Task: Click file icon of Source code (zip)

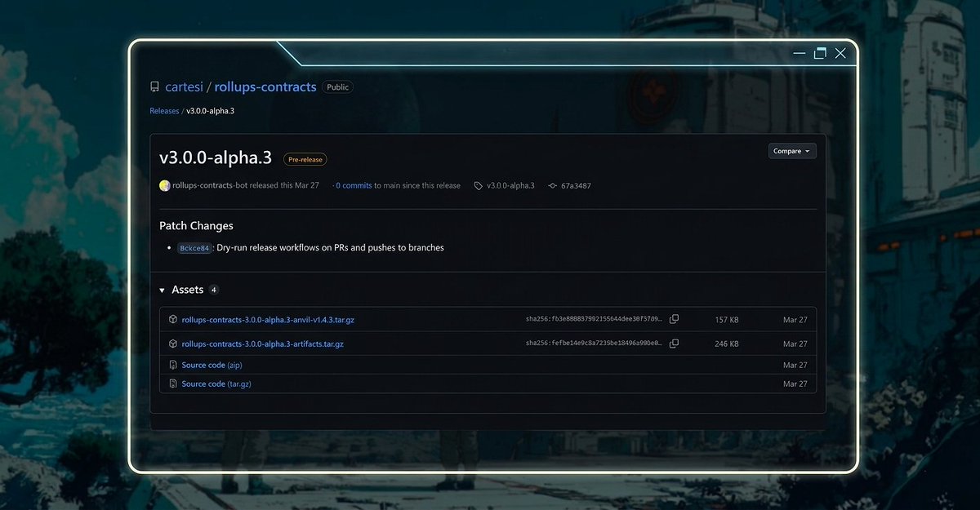Action: point(173,365)
